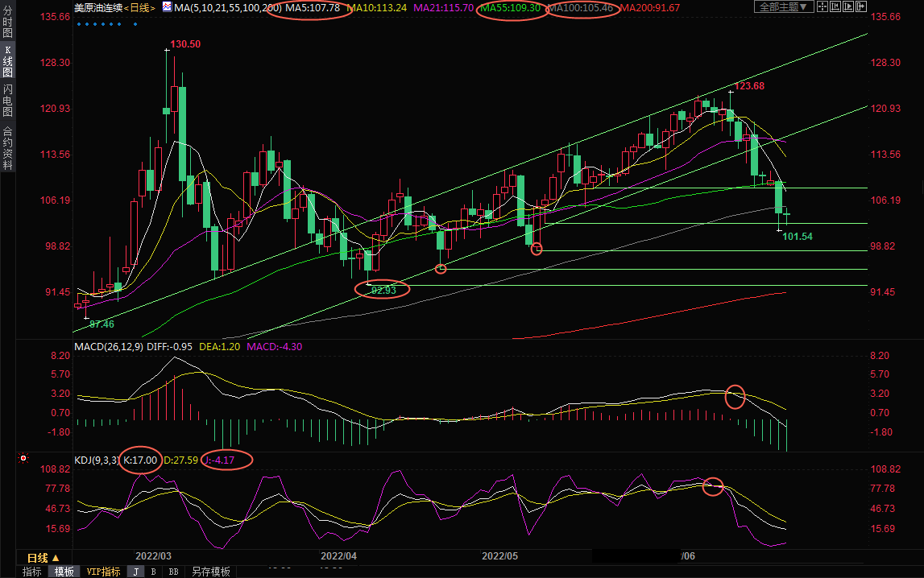Switch to the 合约资料 side tab

[x=7, y=147]
